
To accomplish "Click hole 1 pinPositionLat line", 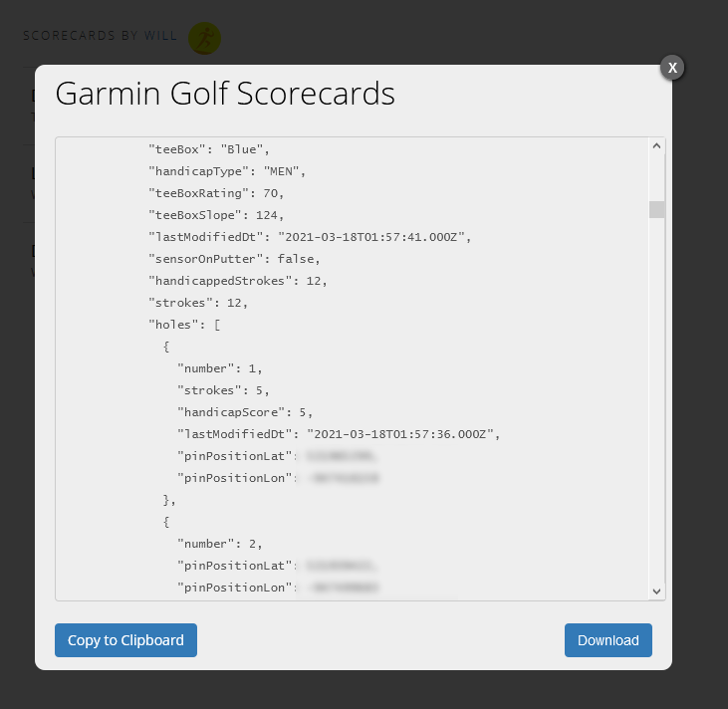I will point(278,456).
